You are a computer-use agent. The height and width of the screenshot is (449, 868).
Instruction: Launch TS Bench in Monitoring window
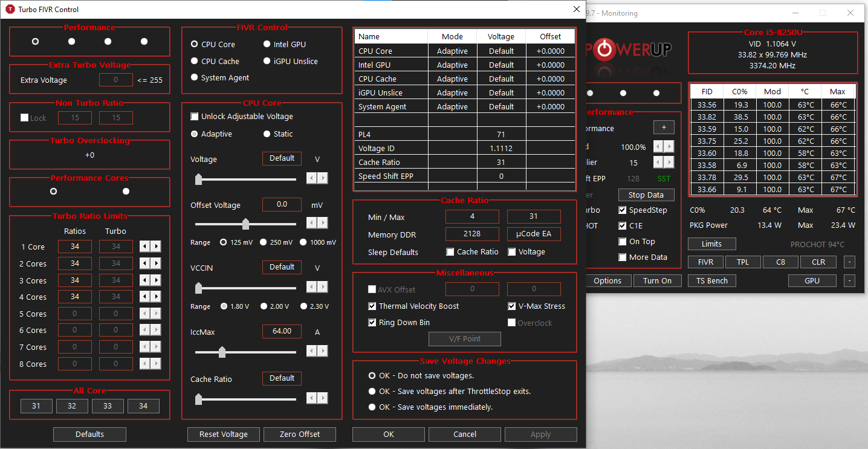coord(711,281)
